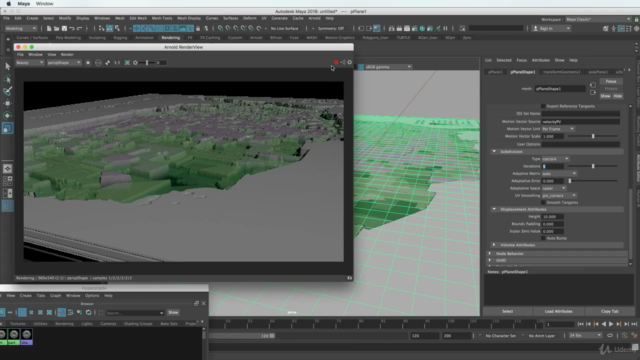Pick the Paint Selection tool in toolbox

coord(7,91)
